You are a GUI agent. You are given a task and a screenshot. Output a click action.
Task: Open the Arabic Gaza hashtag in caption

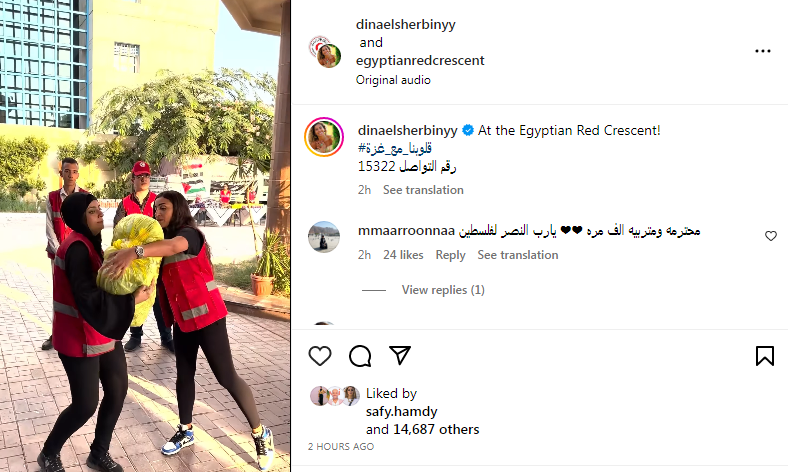(x=395, y=148)
